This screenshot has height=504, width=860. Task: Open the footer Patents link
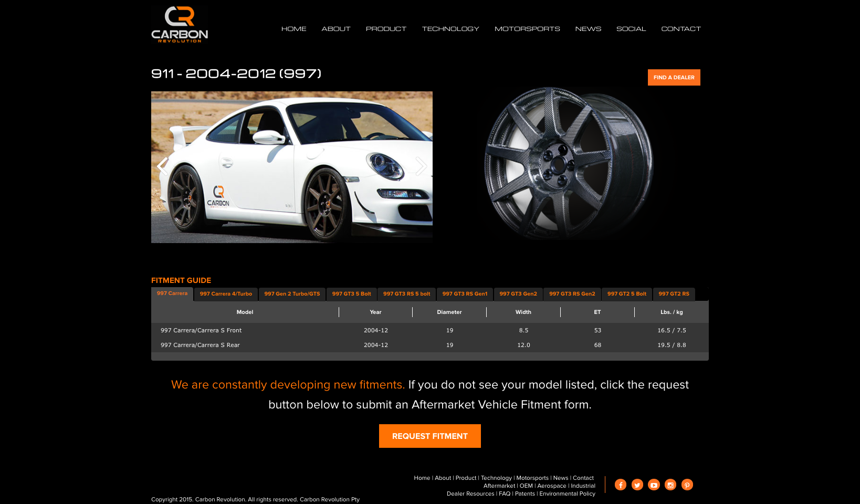pyautogui.click(x=525, y=493)
